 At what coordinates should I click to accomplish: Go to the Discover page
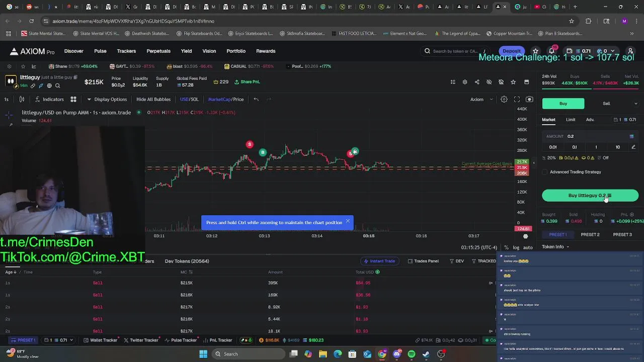[x=73, y=51]
